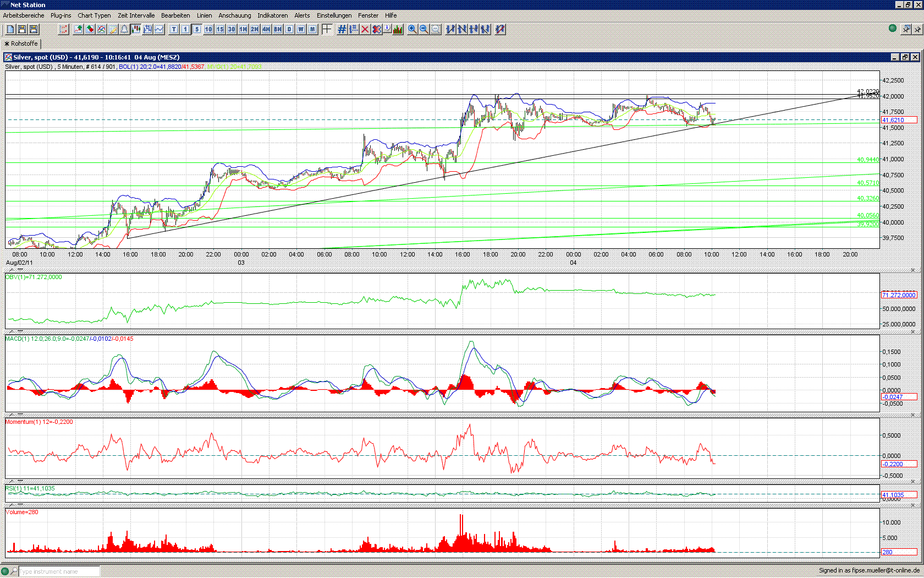This screenshot has width=924, height=578.
Task: Click the search magnifier beside instrument field
Action: tap(14, 571)
